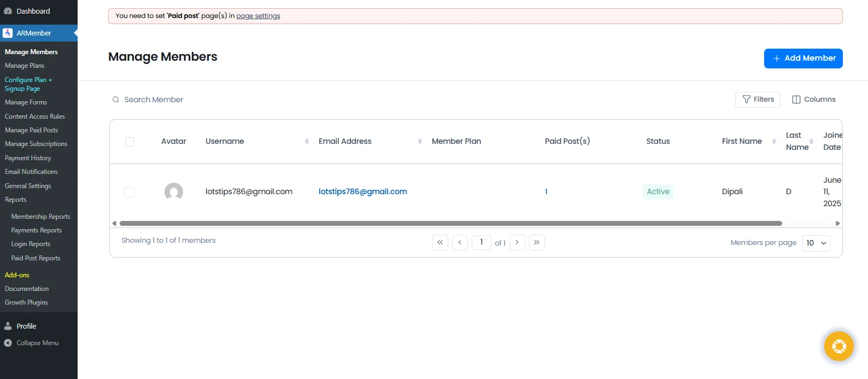The image size is (868, 379).
Task: Open Content Access Rules
Action: pyautogui.click(x=35, y=116)
